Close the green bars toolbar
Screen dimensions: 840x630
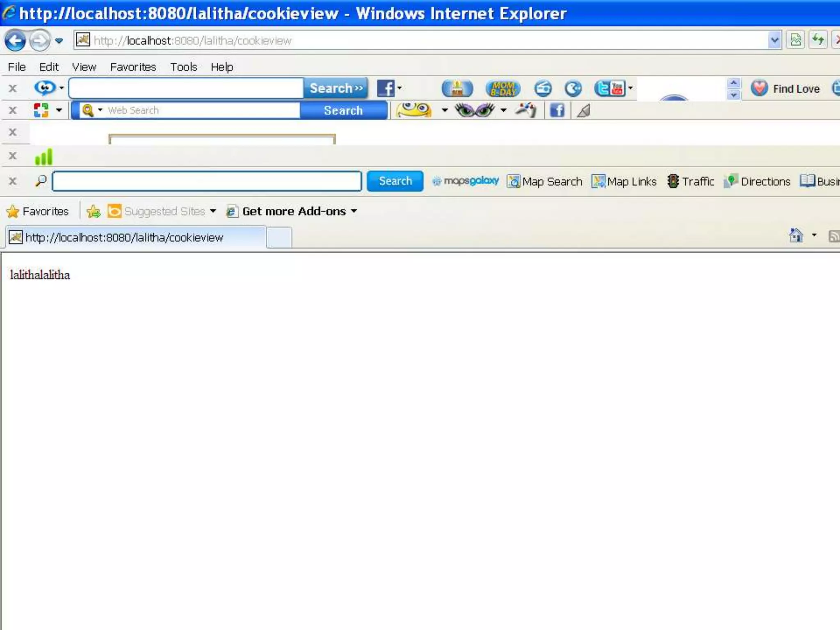pyautogui.click(x=13, y=156)
